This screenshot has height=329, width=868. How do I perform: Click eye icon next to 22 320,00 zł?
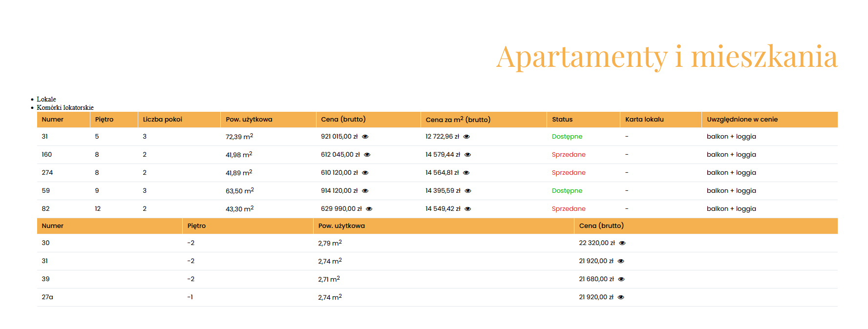[x=622, y=243]
